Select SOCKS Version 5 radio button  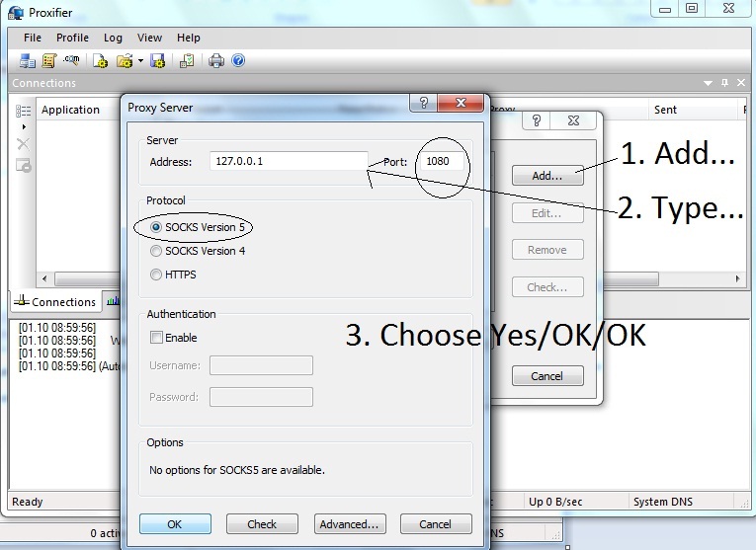[156, 227]
